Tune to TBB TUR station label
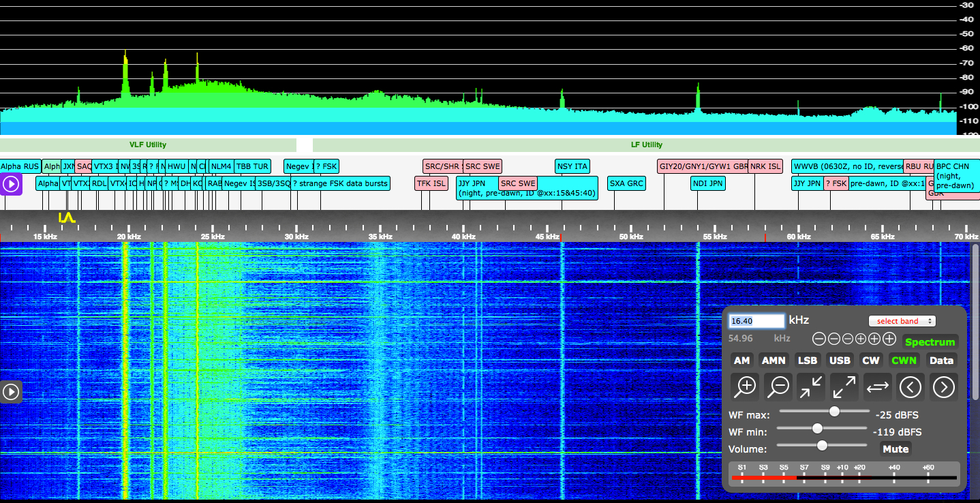The width and height of the screenshot is (980, 503). click(252, 166)
